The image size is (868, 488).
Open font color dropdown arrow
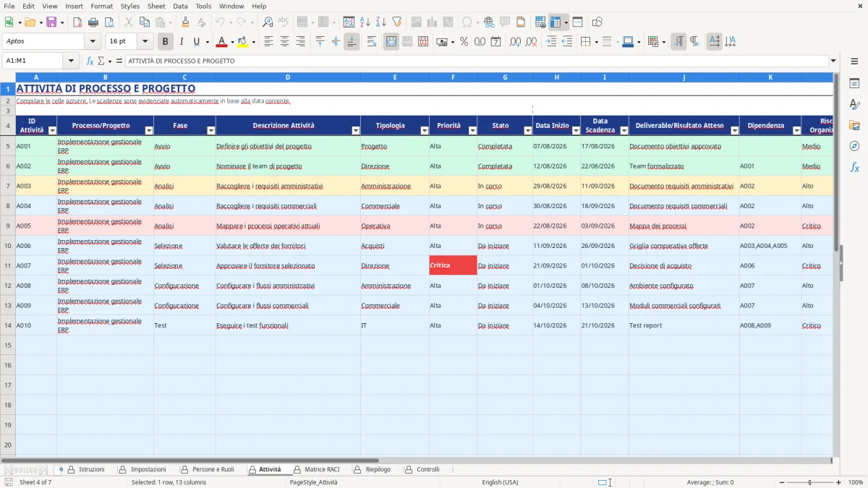point(231,42)
